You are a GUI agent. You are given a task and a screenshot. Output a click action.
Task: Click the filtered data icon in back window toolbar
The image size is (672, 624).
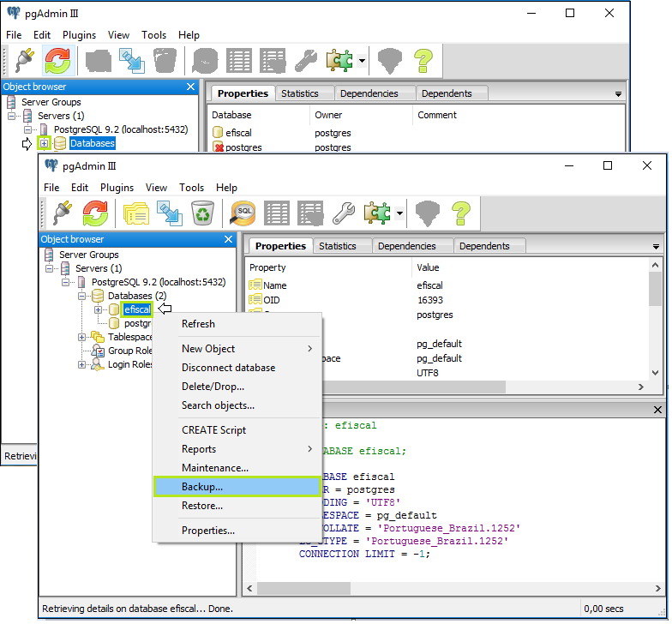pos(273,60)
